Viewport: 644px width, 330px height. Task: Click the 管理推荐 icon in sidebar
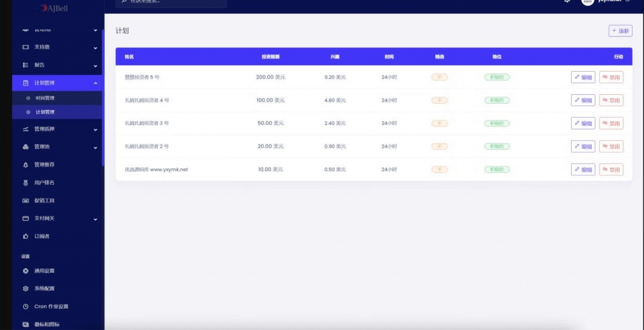26,165
